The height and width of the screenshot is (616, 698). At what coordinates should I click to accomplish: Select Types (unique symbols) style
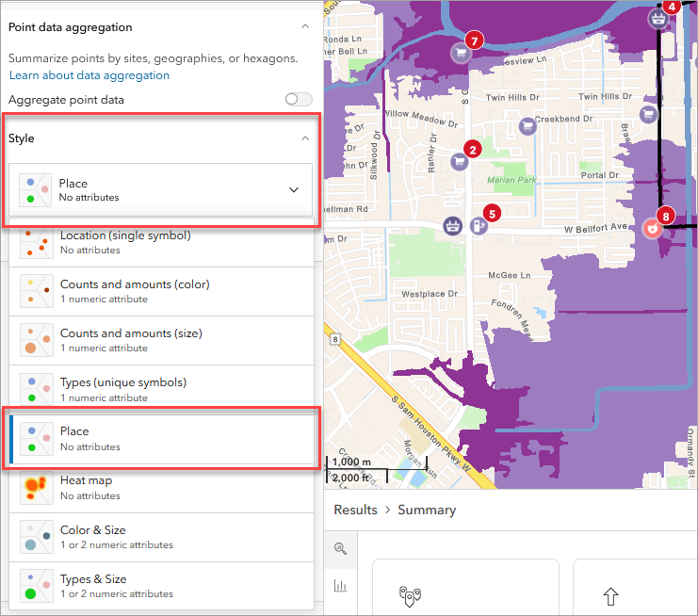[x=161, y=389]
